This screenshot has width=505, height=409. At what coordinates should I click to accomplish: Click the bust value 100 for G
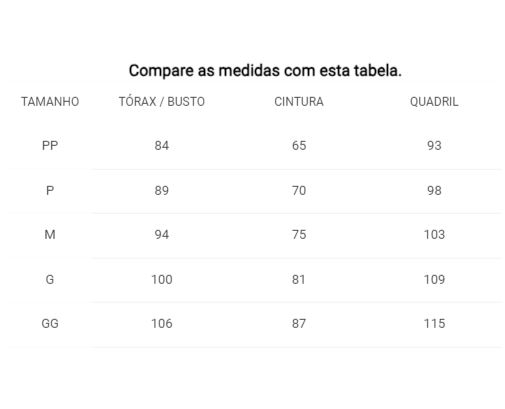coord(162,279)
